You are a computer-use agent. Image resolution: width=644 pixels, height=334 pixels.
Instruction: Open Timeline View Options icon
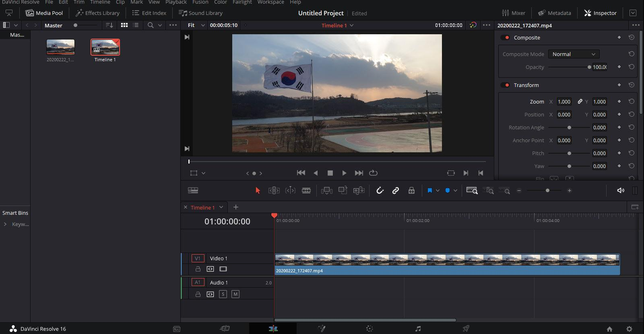[193, 191]
